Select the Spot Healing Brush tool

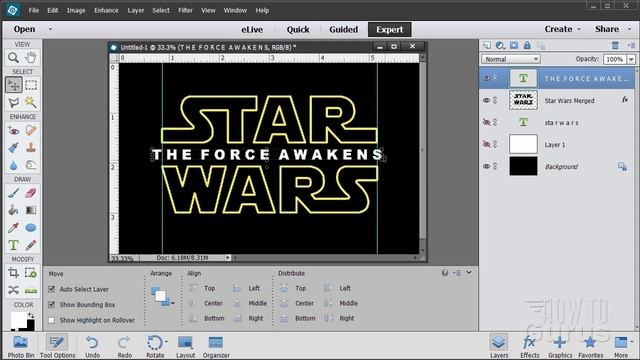[x=31, y=131]
